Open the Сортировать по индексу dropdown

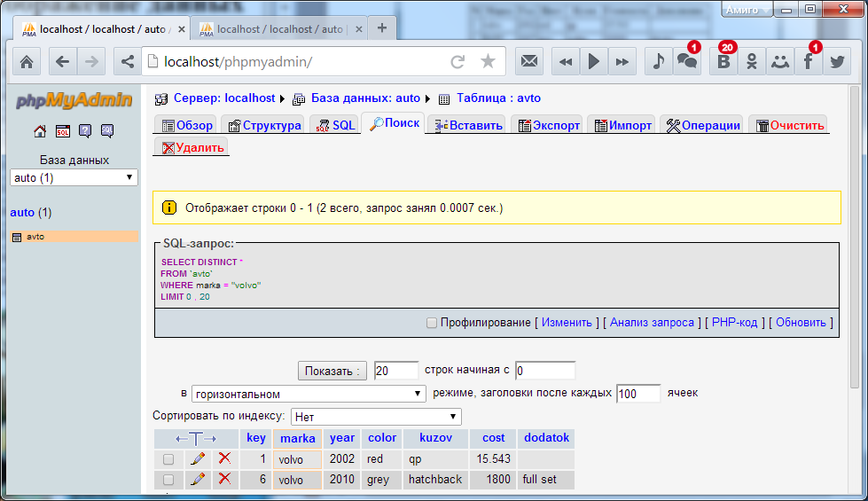pyautogui.click(x=376, y=416)
